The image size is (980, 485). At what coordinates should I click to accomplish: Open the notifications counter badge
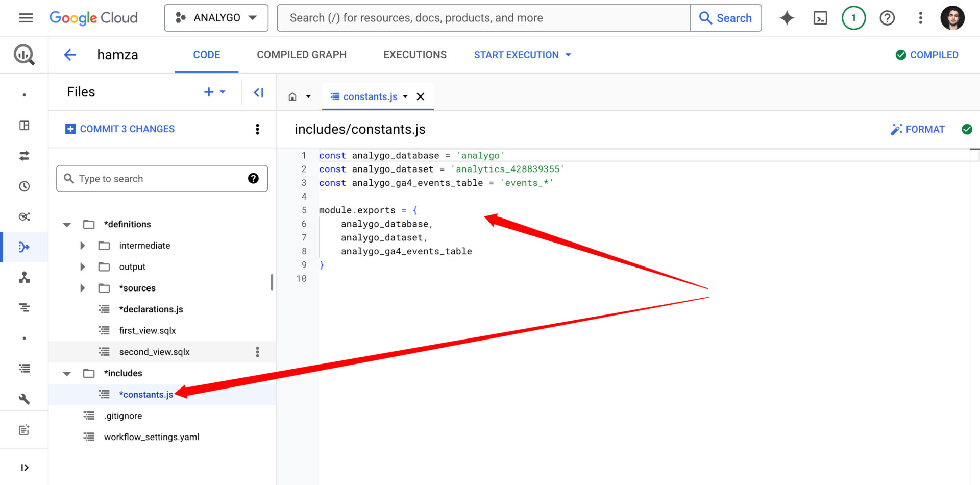853,18
